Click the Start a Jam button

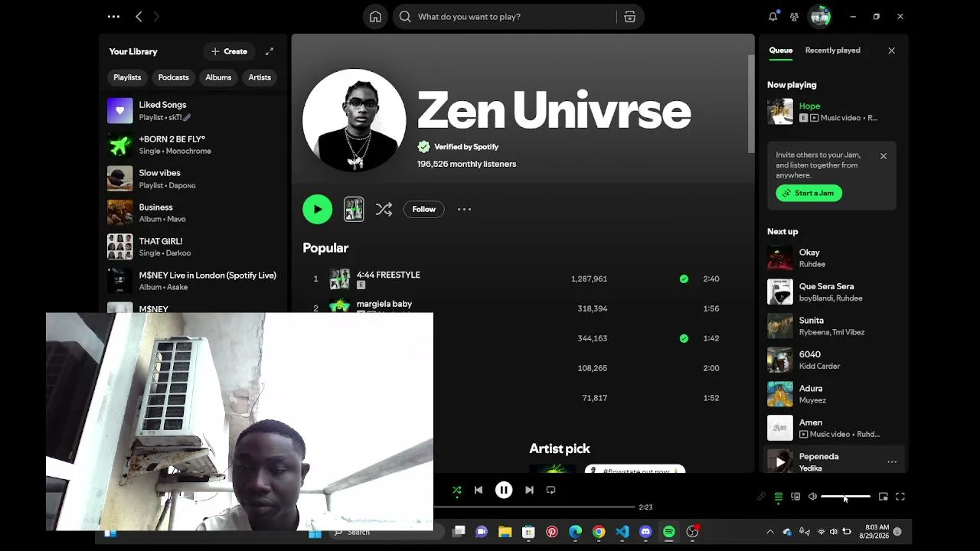809,193
